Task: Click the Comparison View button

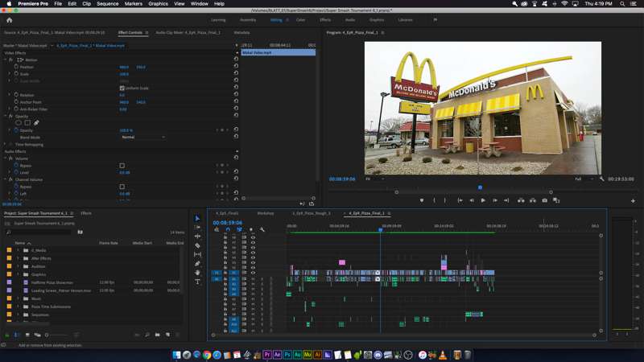Action: [556, 200]
